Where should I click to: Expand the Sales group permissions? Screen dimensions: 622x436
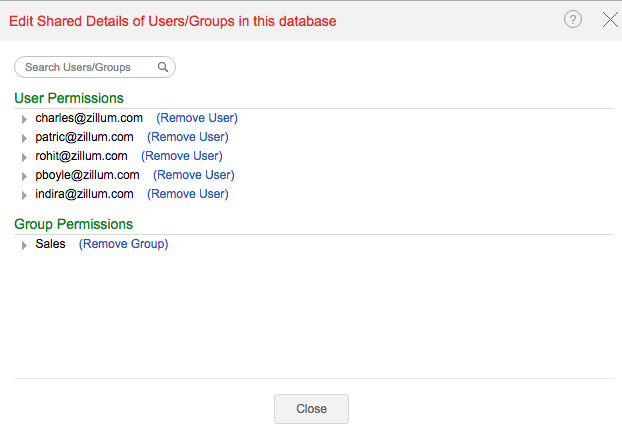pos(24,245)
